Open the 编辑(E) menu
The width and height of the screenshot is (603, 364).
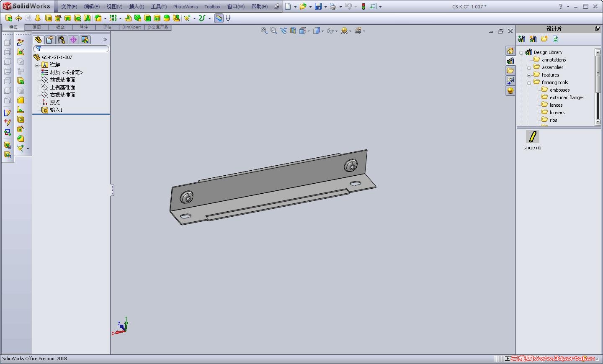pyautogui.click(x=92, y=7)
